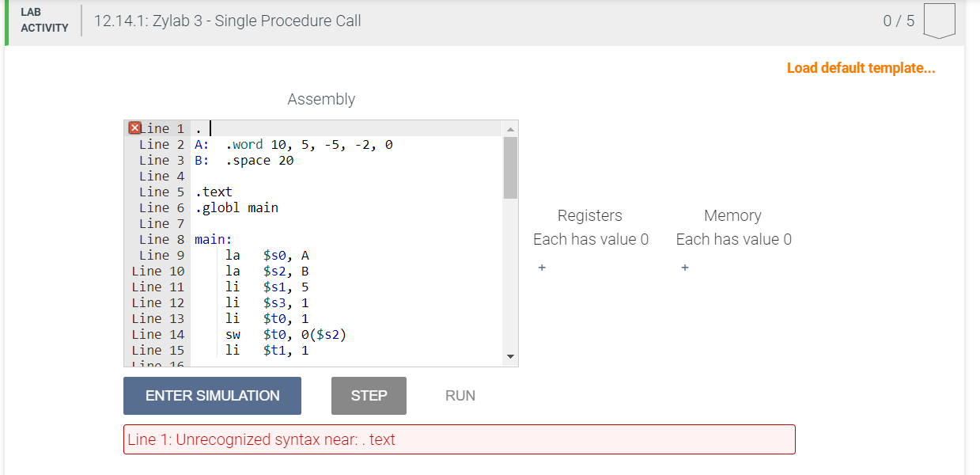Image resolution: width=980 pixels, height=475 pixels.
Task: Click the lab title '12.14.1: Zylab 3 - Single Procedure Call'
Action: click(x=226, y=21)
